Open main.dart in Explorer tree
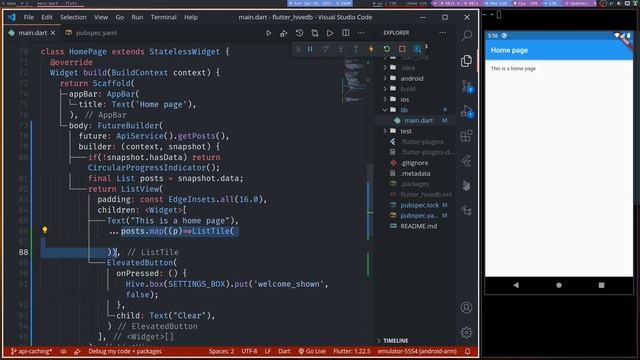 click(x=414, y=120)
